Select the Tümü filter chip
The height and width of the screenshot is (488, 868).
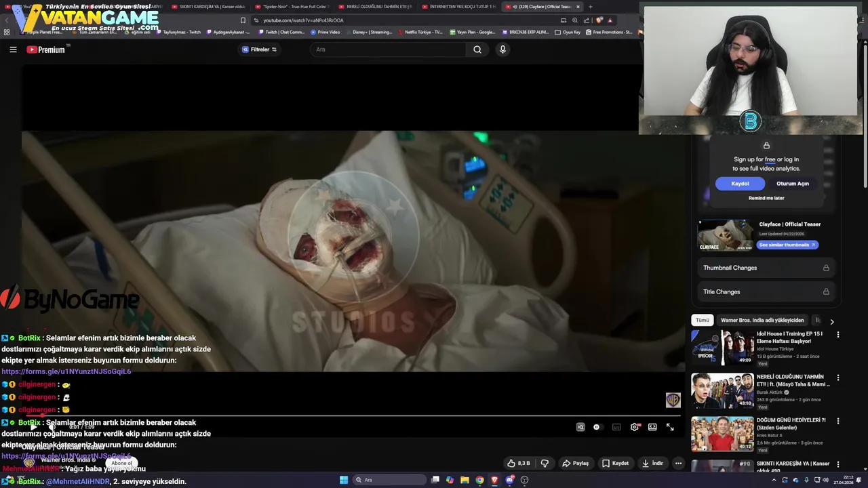(x=703, y=320)
